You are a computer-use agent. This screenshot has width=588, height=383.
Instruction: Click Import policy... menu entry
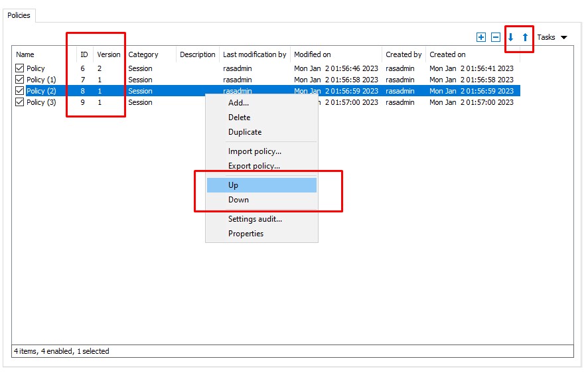point(255,151)
